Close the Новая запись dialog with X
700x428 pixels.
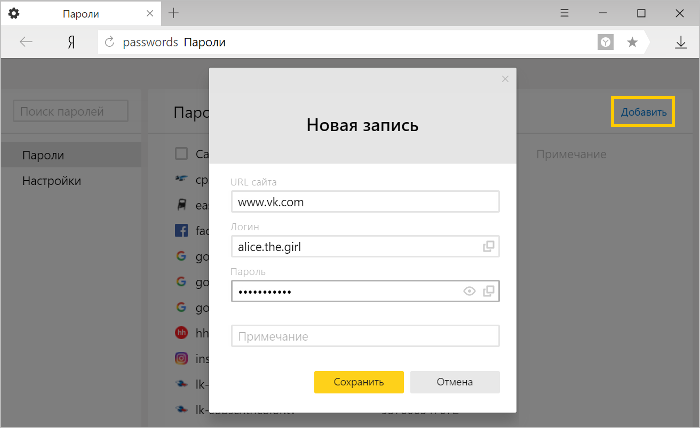coord(505,79)
